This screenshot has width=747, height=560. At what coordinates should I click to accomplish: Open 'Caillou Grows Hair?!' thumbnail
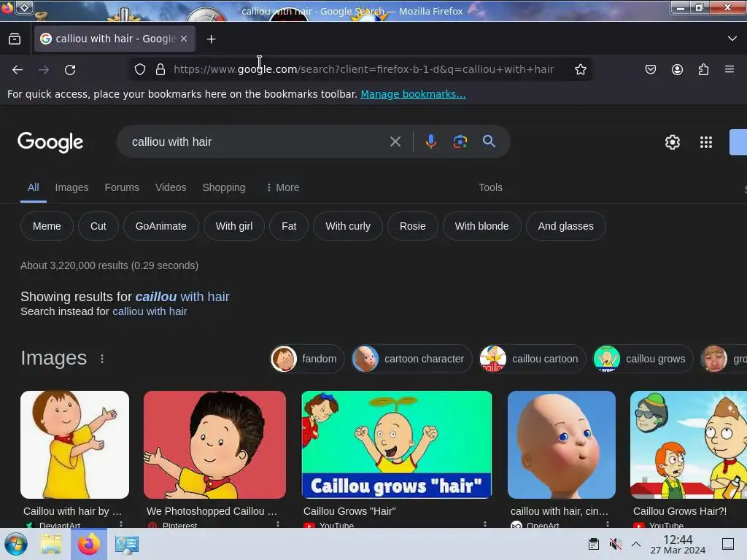click(689, 445)
